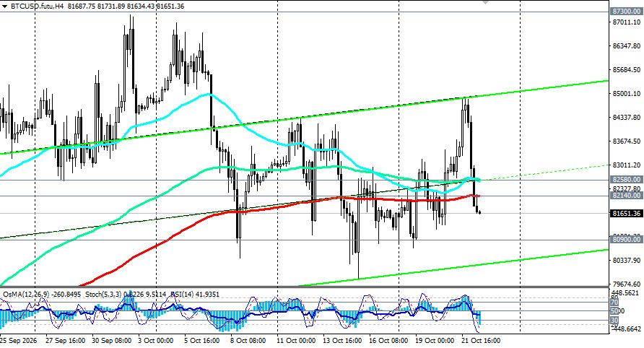The image size is (644, 348).
Task: Click the 27 Sep 16:00 time label
Action: 65,341
